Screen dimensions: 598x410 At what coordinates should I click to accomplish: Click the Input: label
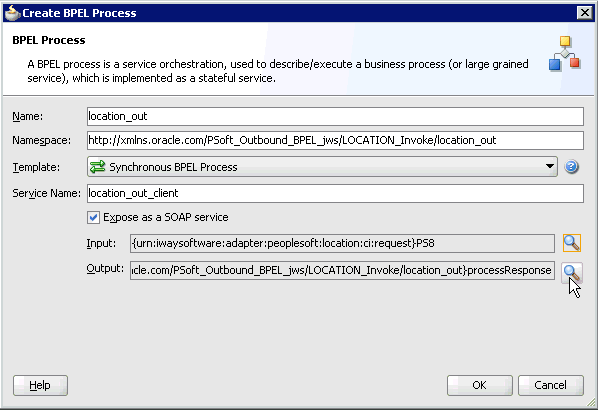(x=101, y=243)
